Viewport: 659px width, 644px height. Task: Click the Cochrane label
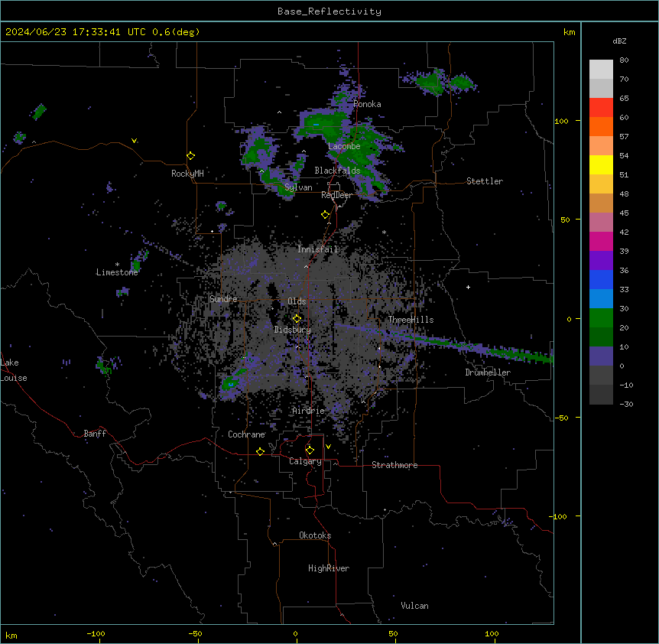pos(246,434)
